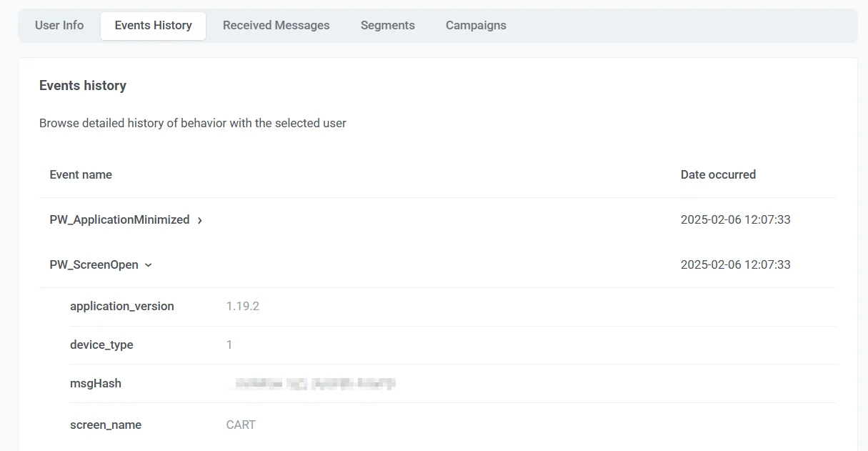Screen dimensions: 868x451
Task: Open the Received Messages tab
Action: pyautogui.click(x=276, y=25)
